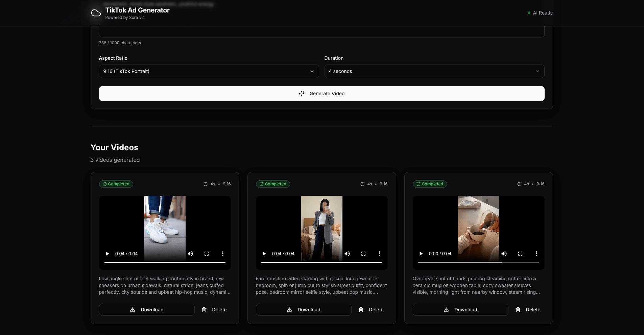The width and height of the screenshot is (644, 335).
Task: Open more options on the sneakers video
Action: 223,254
